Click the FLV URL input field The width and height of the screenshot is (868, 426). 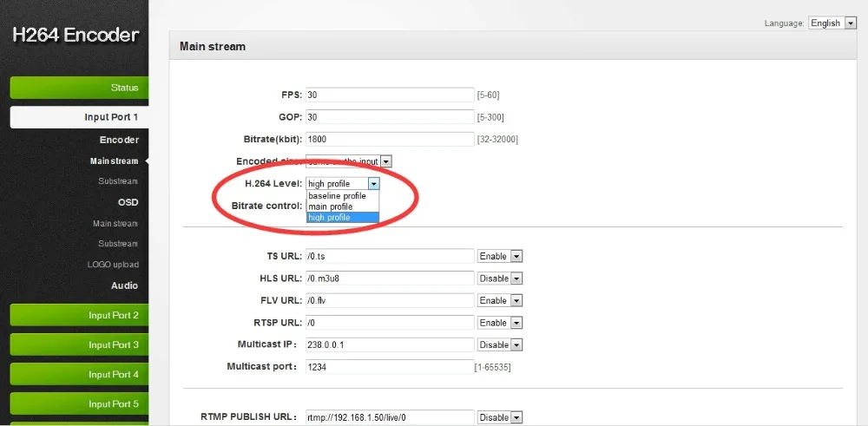coord(391,300)
